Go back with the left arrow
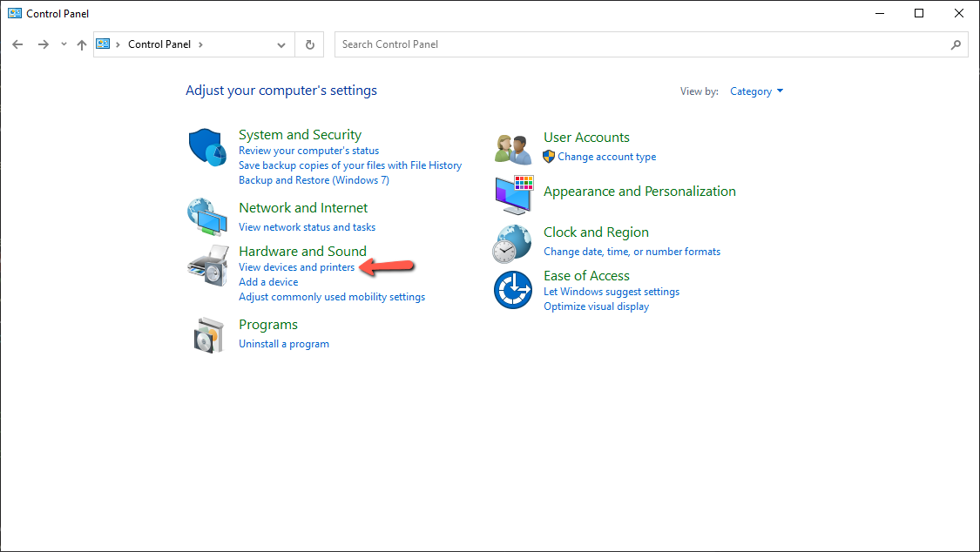Screen dimensions: 980x552 [17, 44]
